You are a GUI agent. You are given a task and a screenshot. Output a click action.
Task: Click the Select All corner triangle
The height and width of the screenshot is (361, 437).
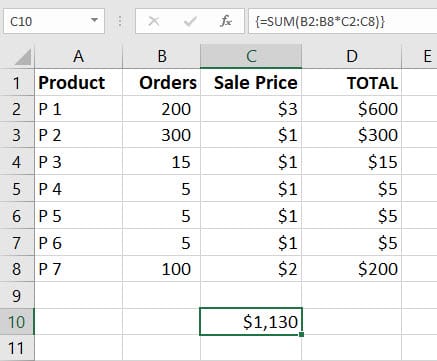(23, 57)
